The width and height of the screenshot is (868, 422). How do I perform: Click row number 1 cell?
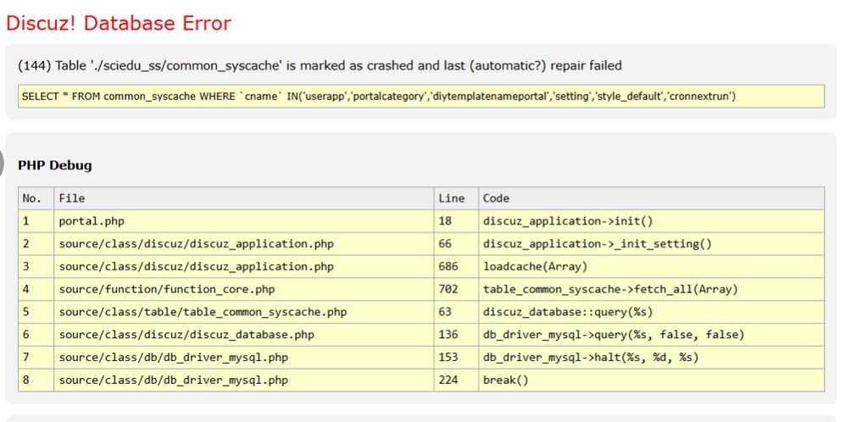tap(36, 221)
